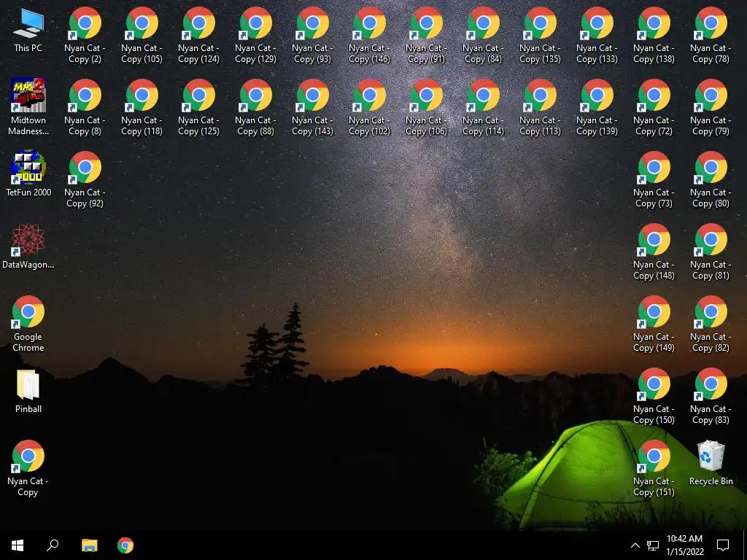Select Nyan Cat - Copy (105) shortcut
Viewport: 747px width, 560px height.
142,35
